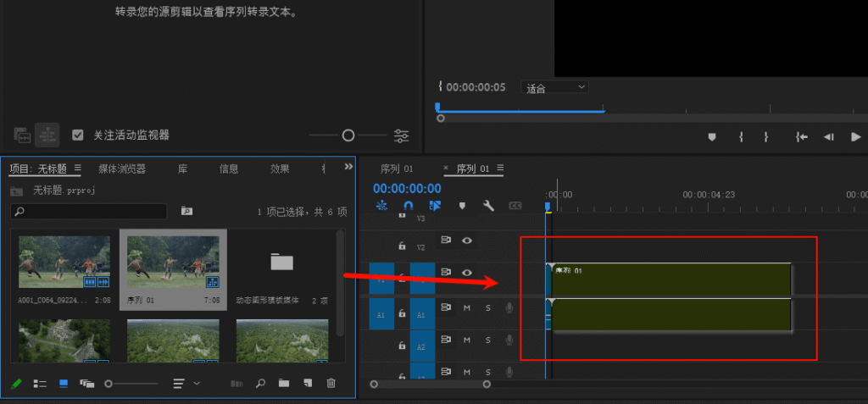The width and height of the screenshot is (868, 404).
Task: Open the 适合 zoom level dropdown
Action: click(556, 87)
